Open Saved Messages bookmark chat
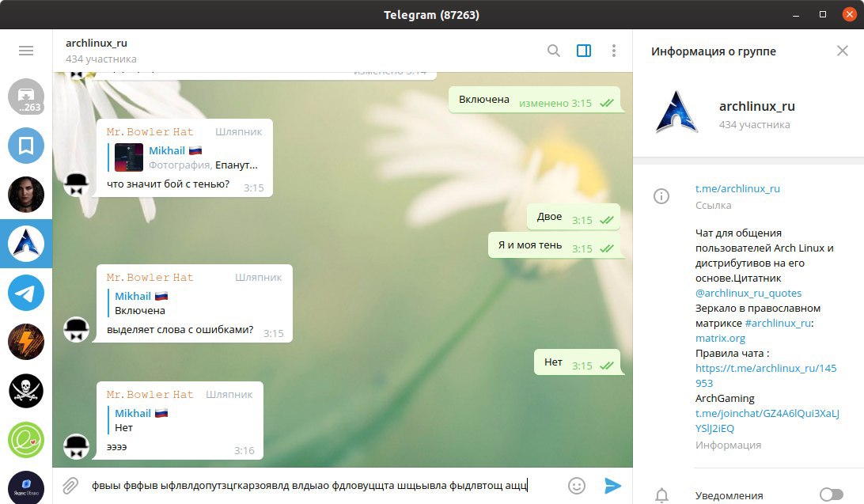 point(26,146)
